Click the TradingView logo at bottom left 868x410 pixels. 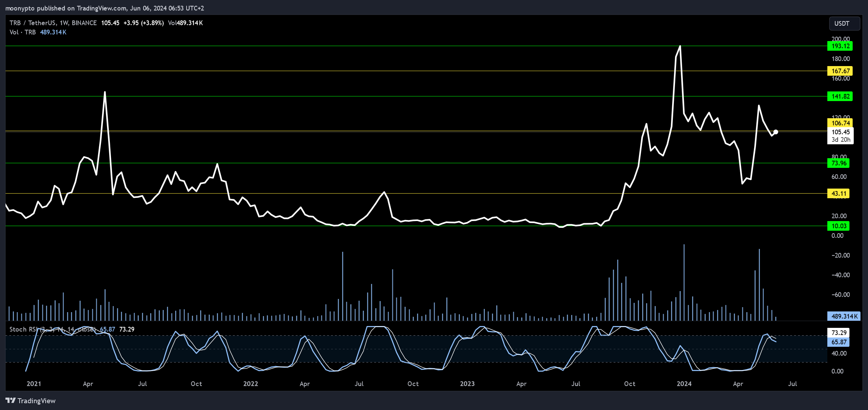coord(31,401)
